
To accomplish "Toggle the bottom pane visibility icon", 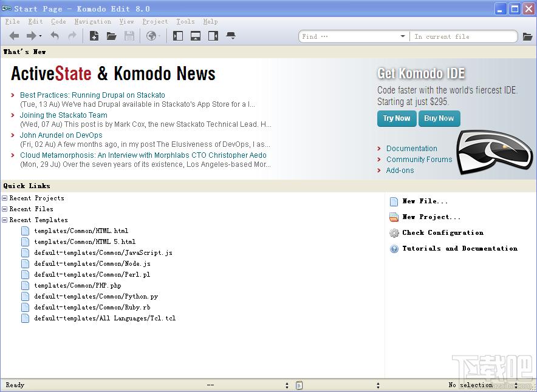I will (x=196, y=36).
